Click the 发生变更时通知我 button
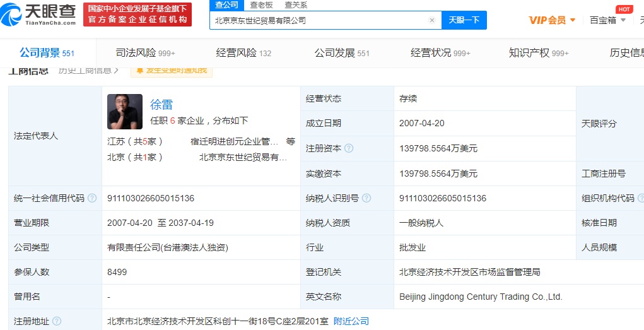This screenshot has height=330, width=644. tap(172, 70)
